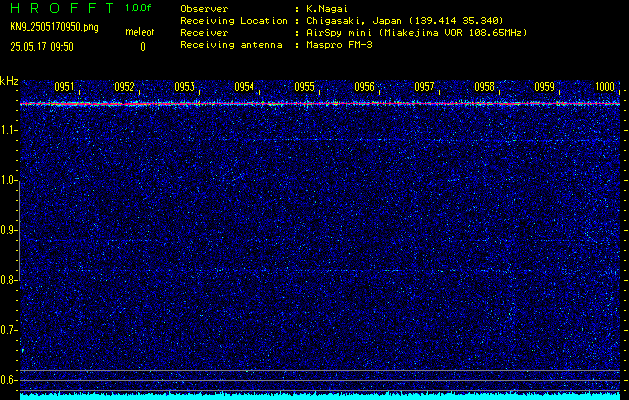Click the 0957 time marker

[424, 87]
